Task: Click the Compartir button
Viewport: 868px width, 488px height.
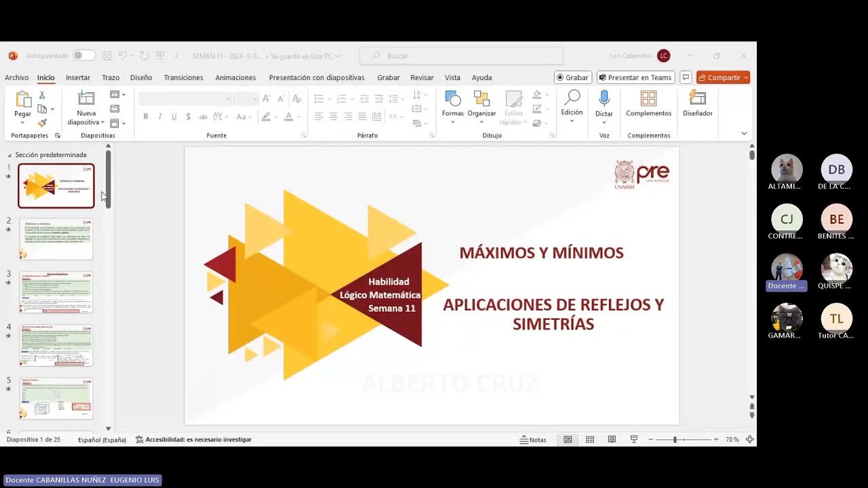Action: [x=723, y=77]
